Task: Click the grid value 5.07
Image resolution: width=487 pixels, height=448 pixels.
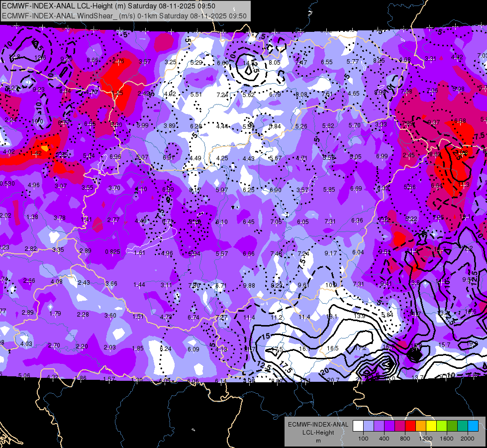Action: click(x=142, y=157)
